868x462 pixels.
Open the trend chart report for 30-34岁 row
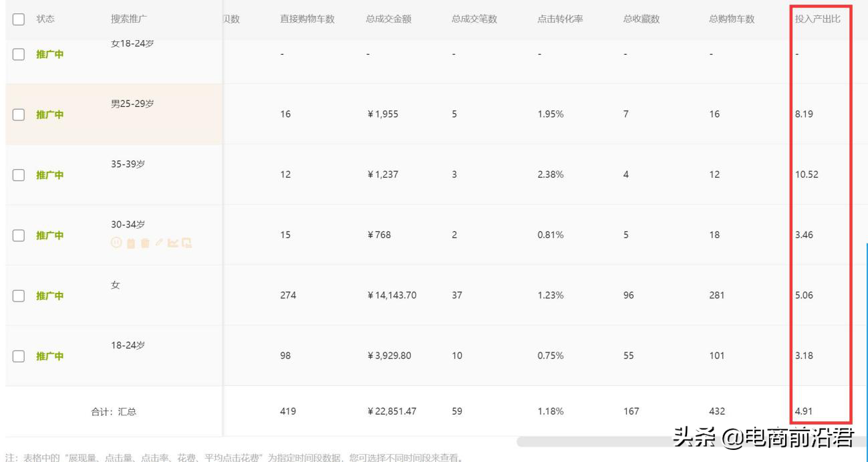(x=174, y=242)
